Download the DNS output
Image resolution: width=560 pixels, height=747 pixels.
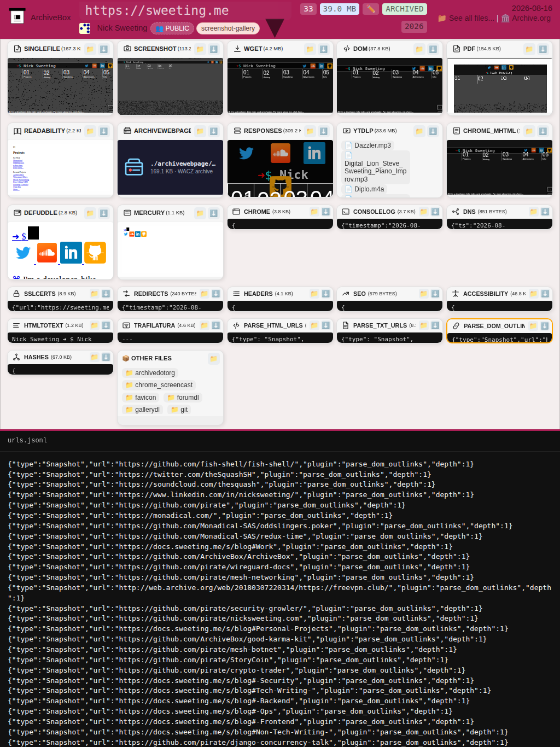tap(545, 212)
